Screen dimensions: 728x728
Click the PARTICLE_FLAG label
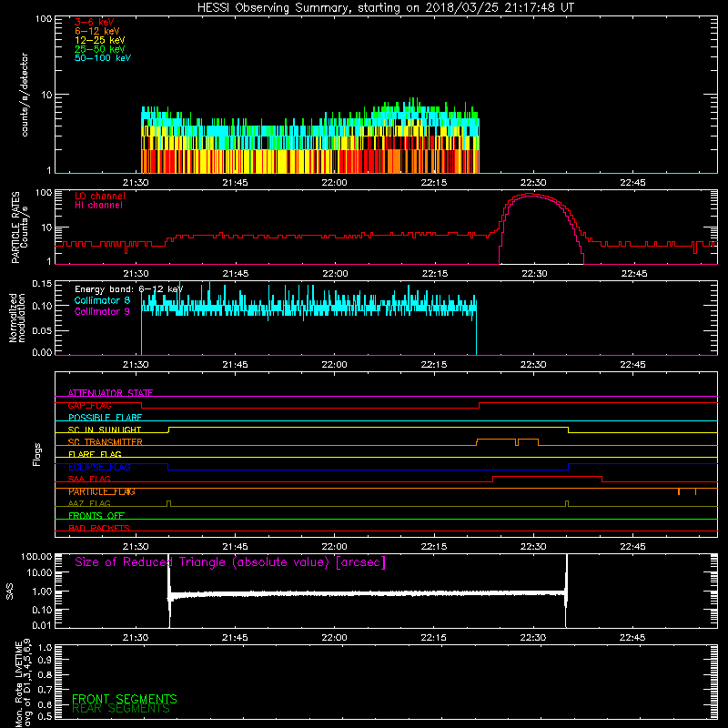(102, 491)
